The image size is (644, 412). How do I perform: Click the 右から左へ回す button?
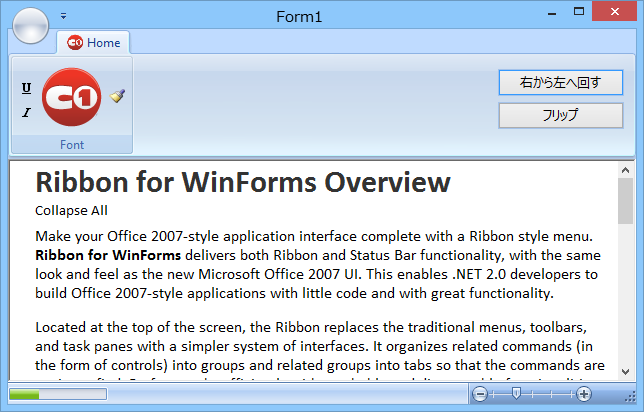(x=560, y=82)
